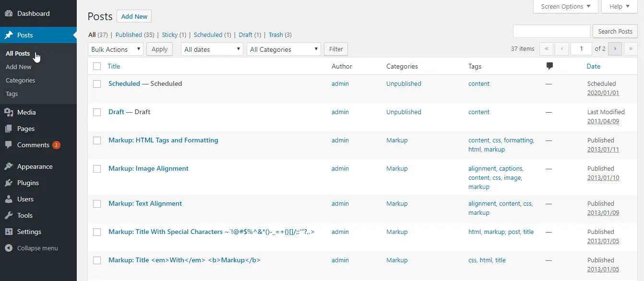644x281 pixels.
Task: Open the Markup: Image Alignment post
Action: coord(148,168)
